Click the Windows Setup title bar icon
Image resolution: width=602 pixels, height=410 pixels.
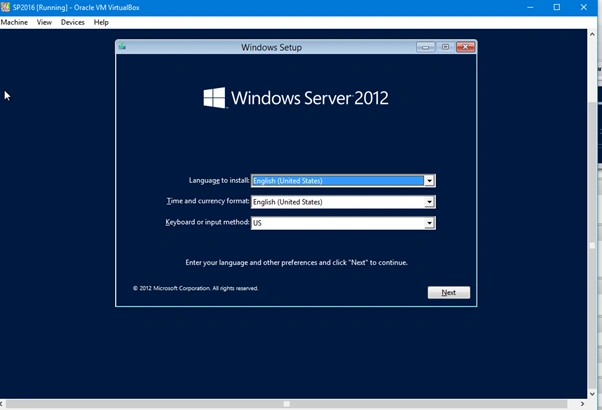point(122,46)
